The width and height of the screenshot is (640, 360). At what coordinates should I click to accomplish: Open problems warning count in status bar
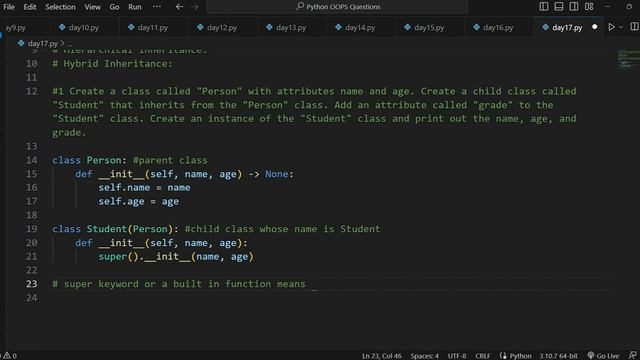tap(10, 356)
